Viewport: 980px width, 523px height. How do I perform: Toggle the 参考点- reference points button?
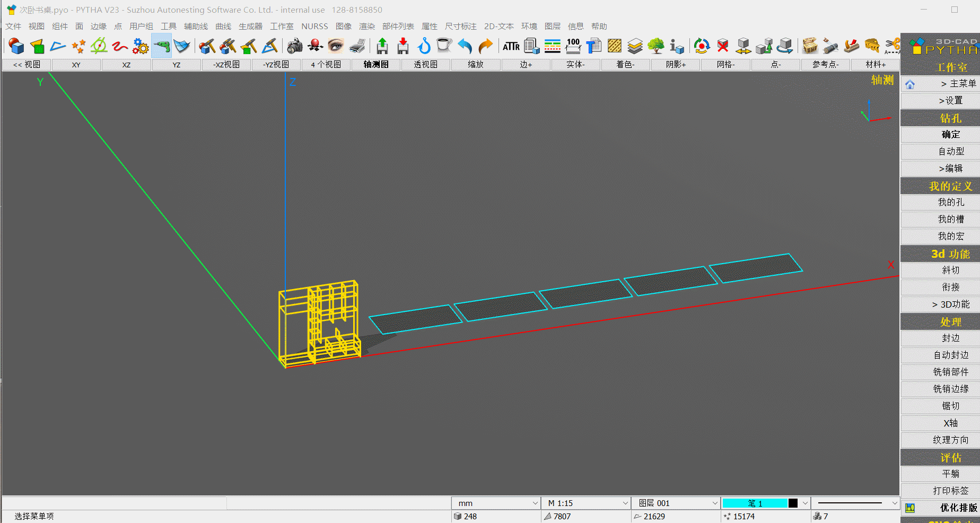(826, 65)
